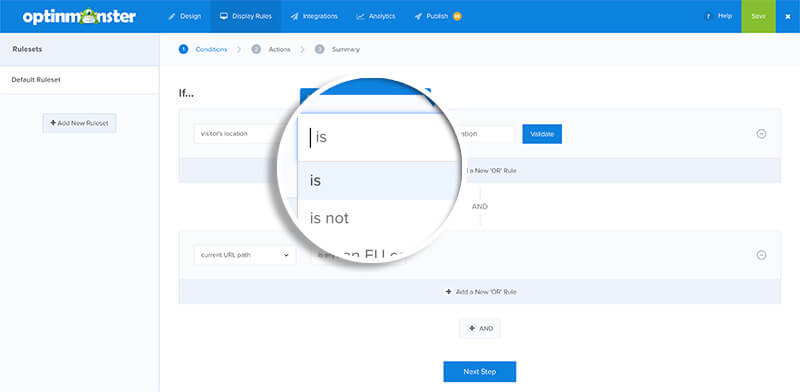Add a New 'OR' Rule under URL path
Image resolution: width=800 pixels, height=392 pixels.
480,292
